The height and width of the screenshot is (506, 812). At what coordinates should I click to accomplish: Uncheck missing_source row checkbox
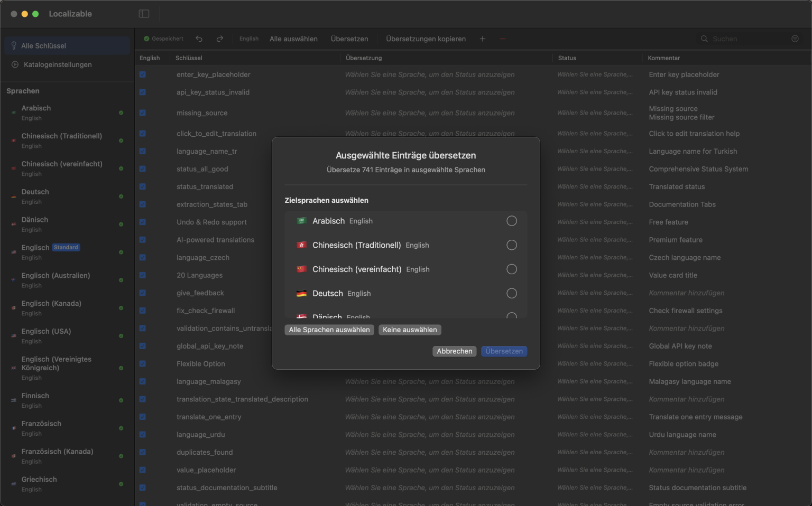point(143,113)
